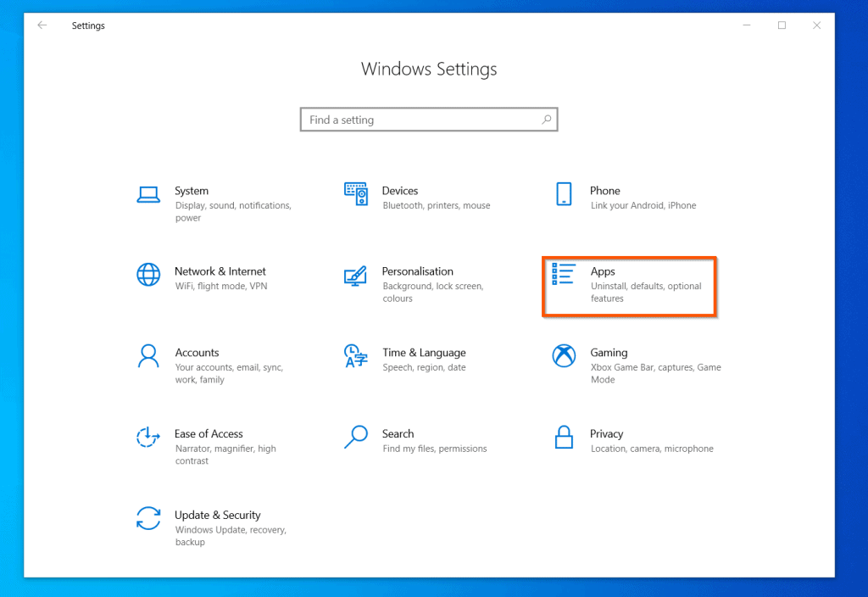Close the Settings window
868x597 pixels.
pos(816,25)
